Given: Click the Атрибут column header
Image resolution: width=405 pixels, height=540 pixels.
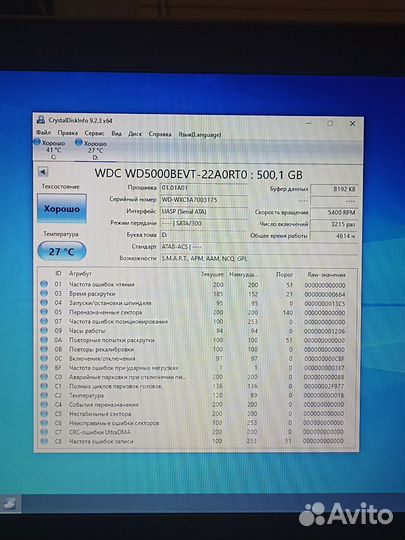Looking at the screenshot, I should click(80, 273).
